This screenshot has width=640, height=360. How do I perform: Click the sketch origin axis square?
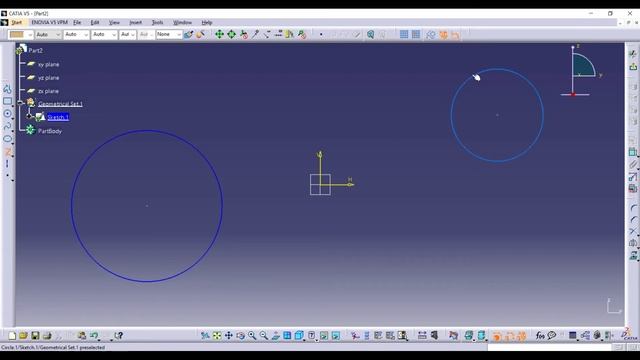click(x=320, y=184)
